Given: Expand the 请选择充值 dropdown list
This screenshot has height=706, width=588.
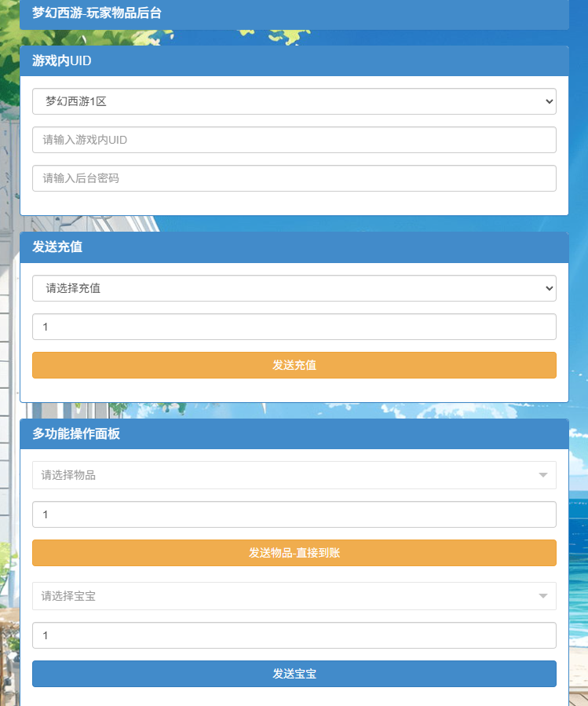Looking at the screenshot, I should [294, 288].
